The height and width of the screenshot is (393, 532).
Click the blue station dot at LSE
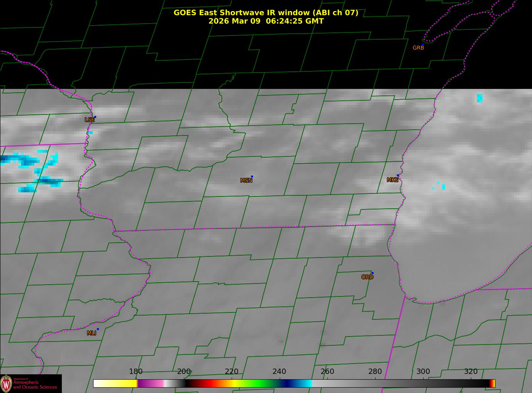(95, 117)
